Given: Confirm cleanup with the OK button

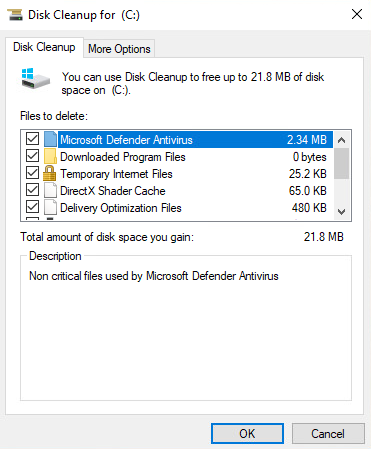Looking at the screenshot, I should click(x=247, y=433).
